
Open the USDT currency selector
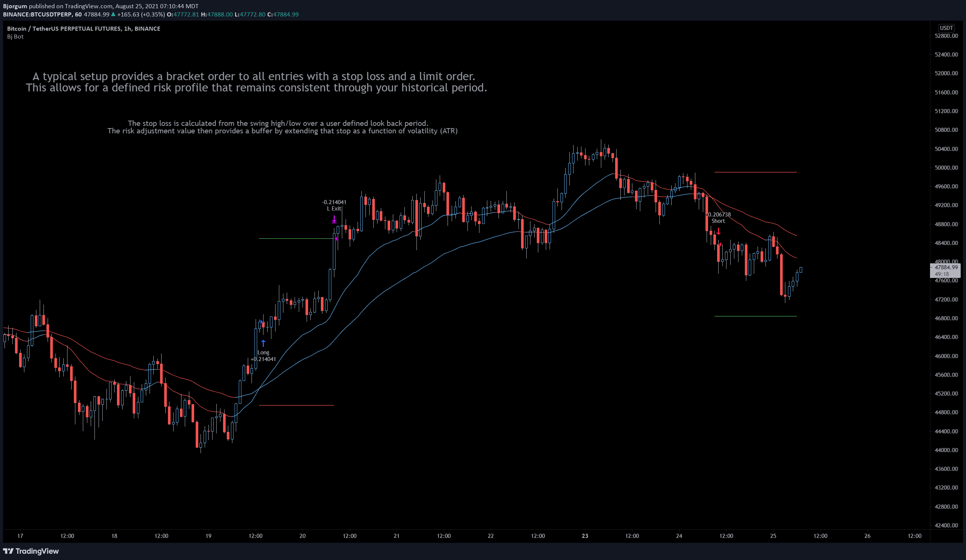[x=946, y=28]
